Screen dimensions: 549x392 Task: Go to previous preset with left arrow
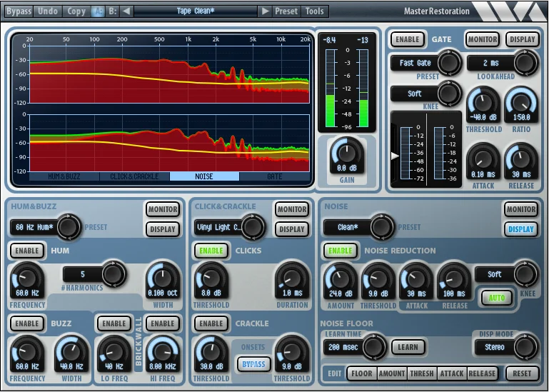(x=126, y=11)
